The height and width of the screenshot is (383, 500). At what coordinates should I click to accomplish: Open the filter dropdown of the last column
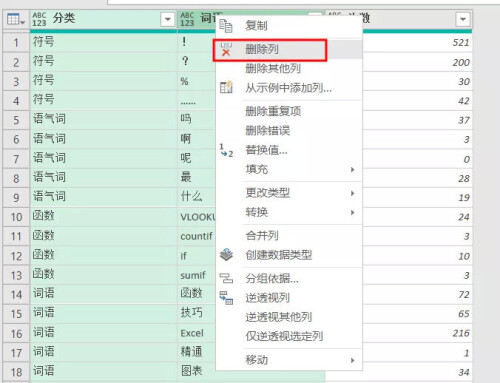coord(463,19)
